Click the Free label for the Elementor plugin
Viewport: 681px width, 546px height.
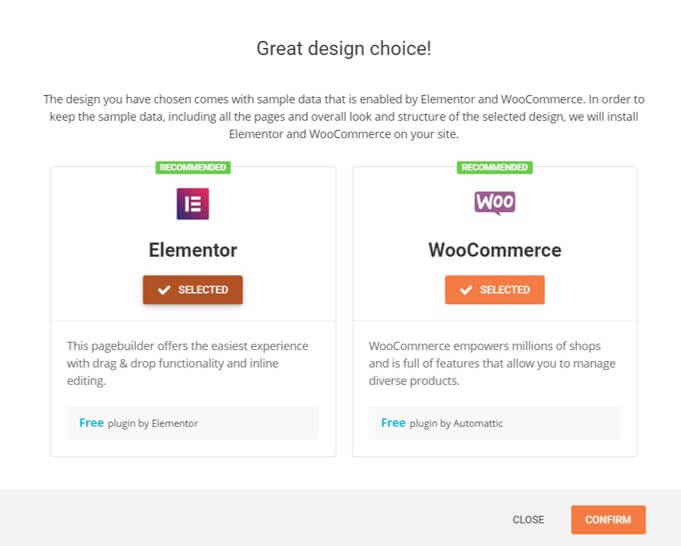coord(91,423)
